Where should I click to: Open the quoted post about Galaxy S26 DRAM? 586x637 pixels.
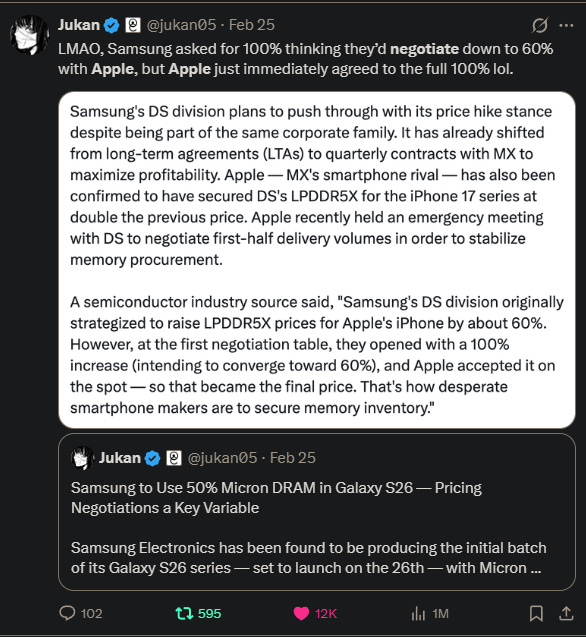click(x=317, y=512)
